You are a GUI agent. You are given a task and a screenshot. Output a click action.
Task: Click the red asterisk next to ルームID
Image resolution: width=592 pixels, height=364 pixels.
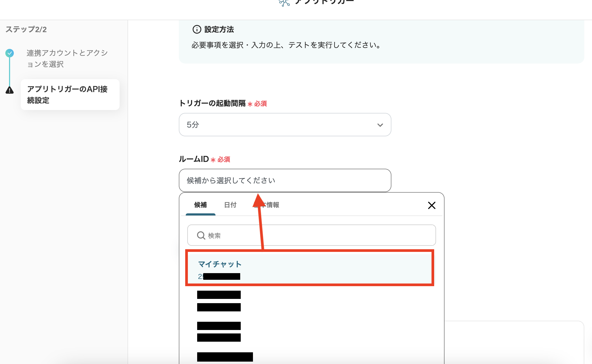213,160
